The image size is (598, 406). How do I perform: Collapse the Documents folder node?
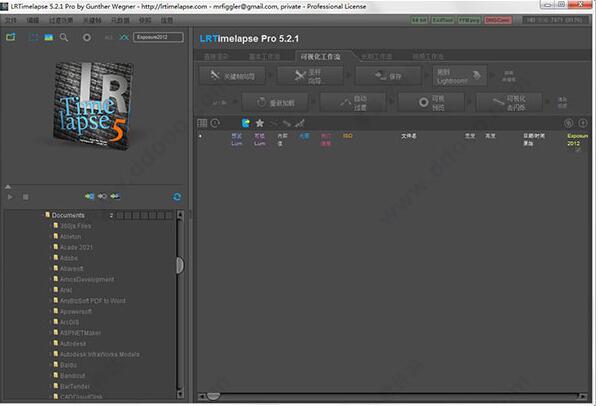(x=42, y=215)
